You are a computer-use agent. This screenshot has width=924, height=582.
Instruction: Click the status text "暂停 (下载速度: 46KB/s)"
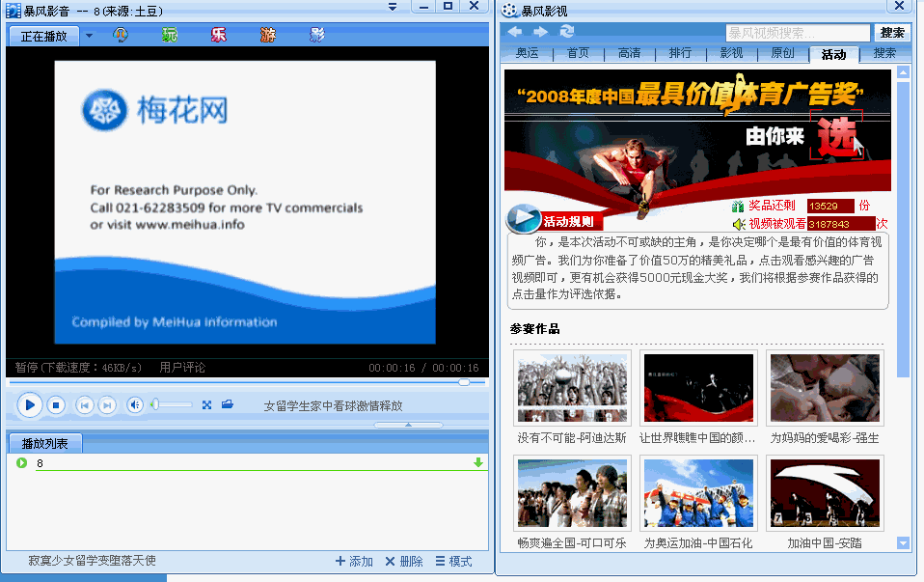[78, 368]
